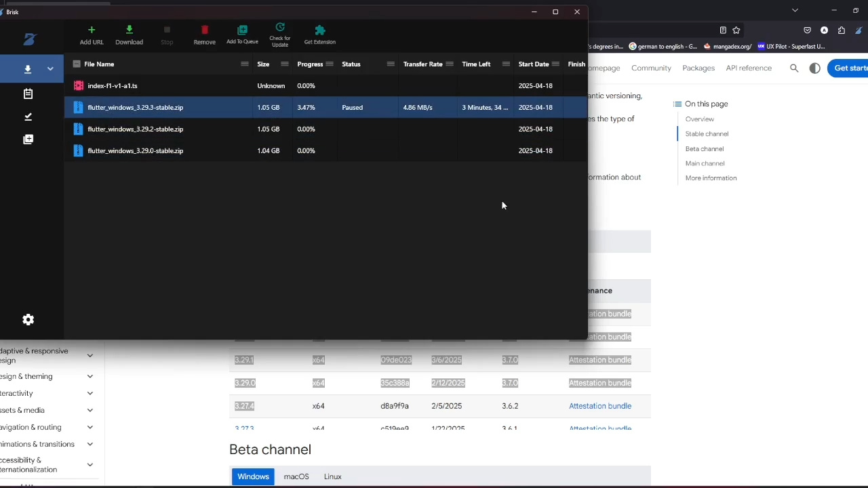Open UX Pilot bookmark
The width and height of the screenshot is (868, 488).
click(x=791, y=47)
